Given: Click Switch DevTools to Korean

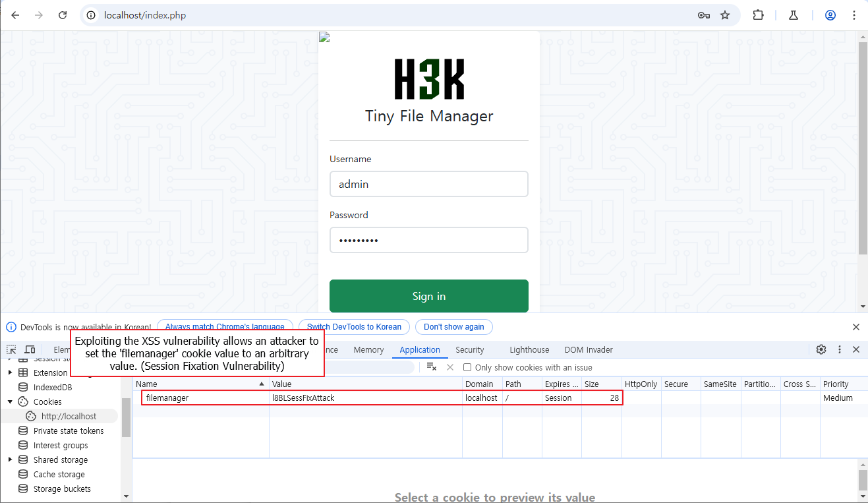Looking at the screenshot, I should click(x=354, y=327).
